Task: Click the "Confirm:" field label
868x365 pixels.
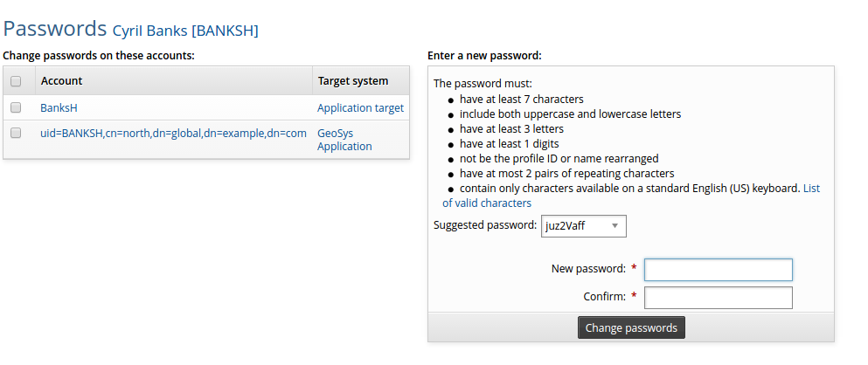Action: (604, 297)
